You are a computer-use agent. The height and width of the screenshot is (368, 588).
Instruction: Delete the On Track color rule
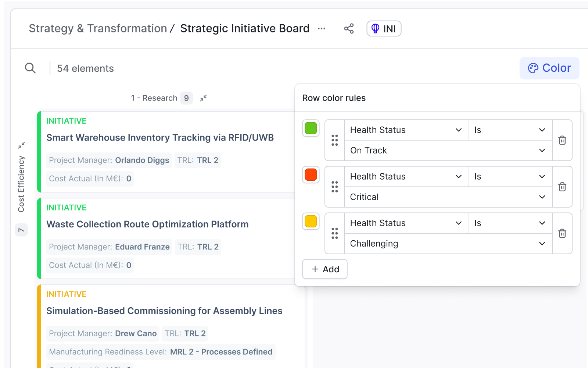pos(562,140)
